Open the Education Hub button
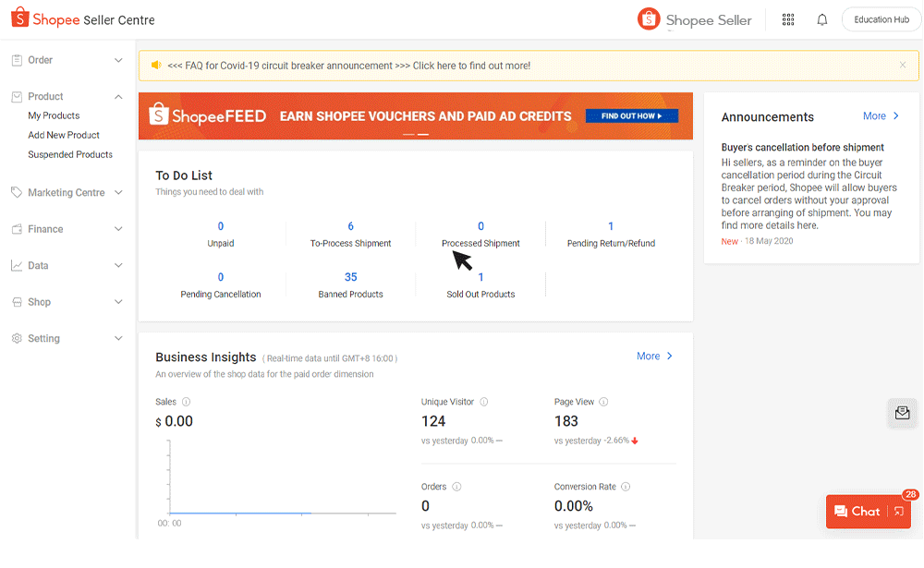Viewport: 924px width, 568px height. 881,19
